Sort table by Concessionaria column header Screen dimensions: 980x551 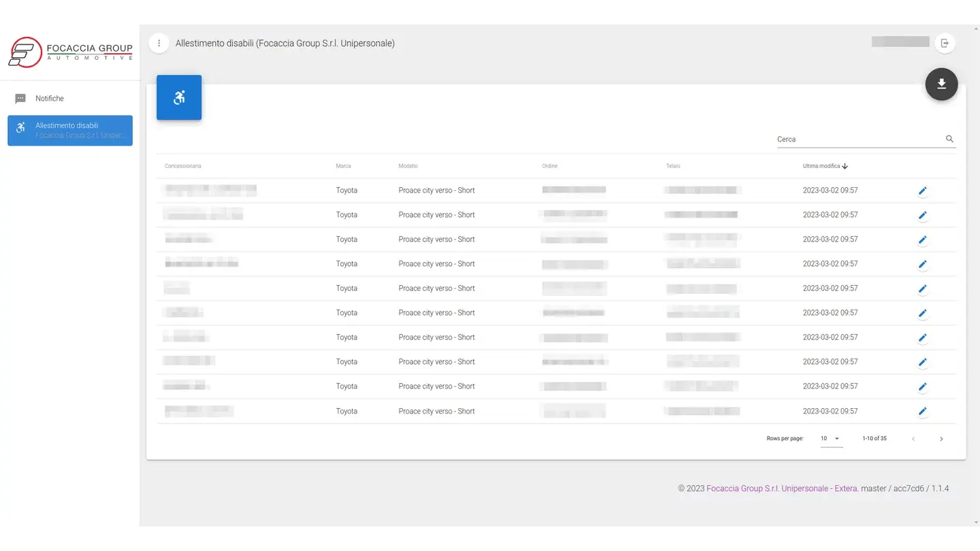(x=183, y=166)
